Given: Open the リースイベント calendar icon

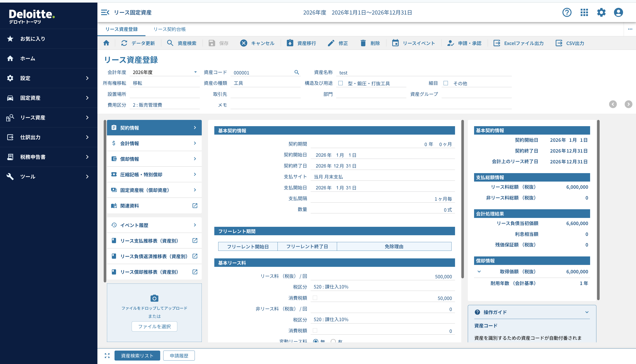Looking at the screenshot, I should point(396,43).
